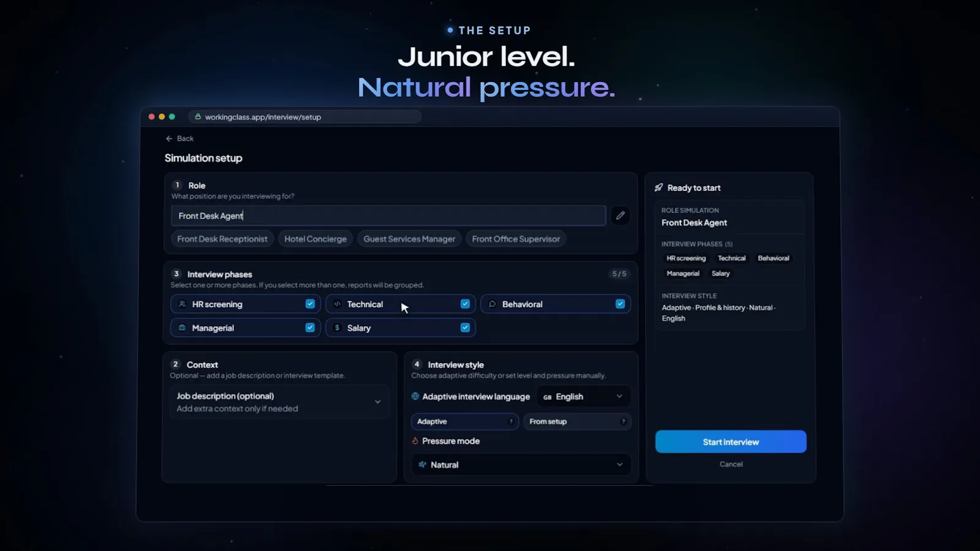
Task: Uncheck the Managerial phase checkbox
Action: pos(310,328)
